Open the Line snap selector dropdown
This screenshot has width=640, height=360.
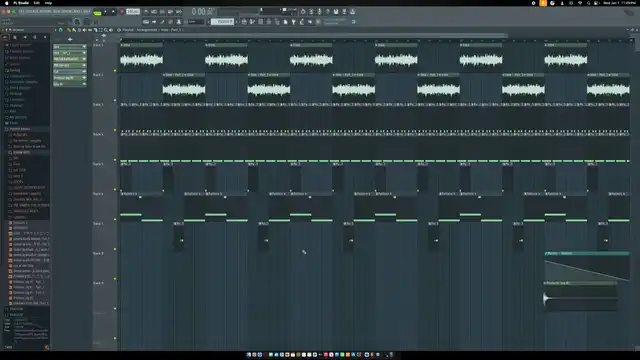195,22
